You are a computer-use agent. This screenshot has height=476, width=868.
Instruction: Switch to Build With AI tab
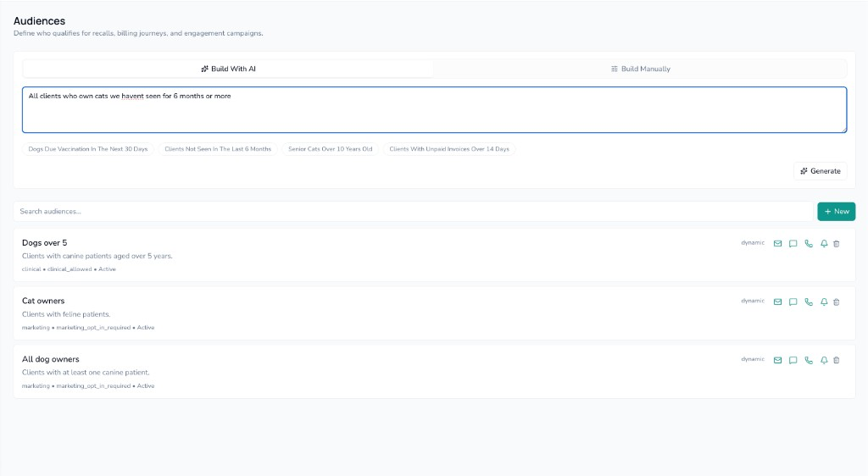coord(228,69)
